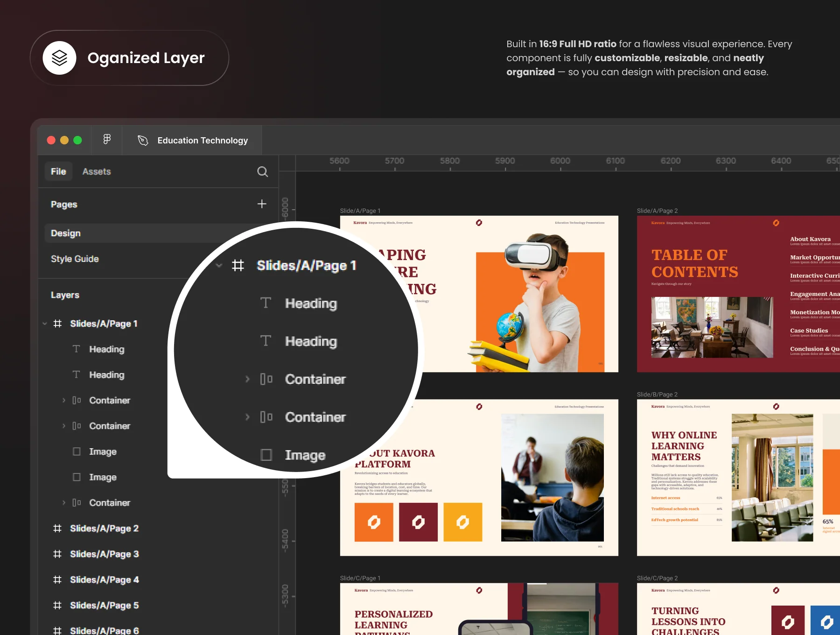Select the Table of Contents slide thumbnail

[738, 294]
